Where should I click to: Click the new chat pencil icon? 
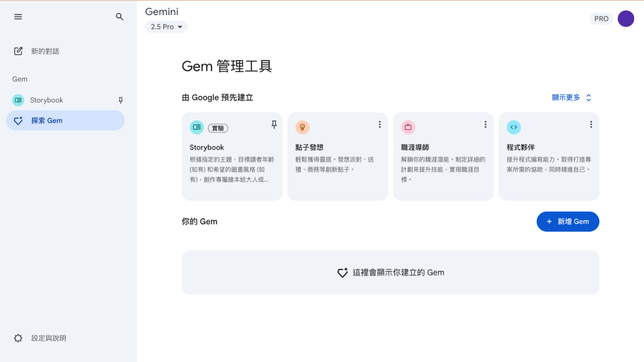coord(18,51)
